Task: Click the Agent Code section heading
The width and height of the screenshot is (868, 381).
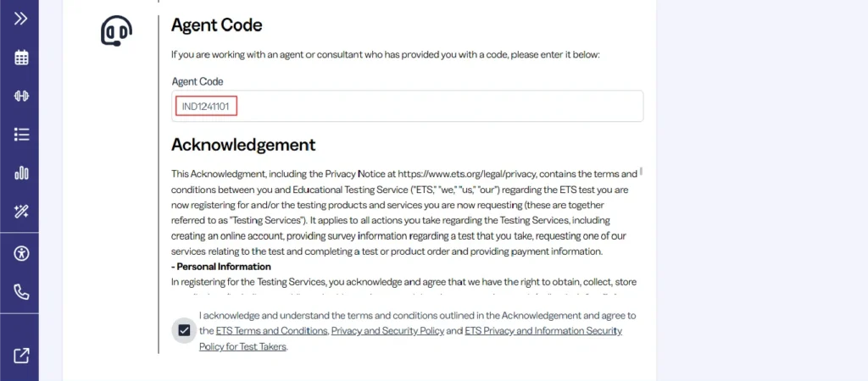Action: pos(216,25)
